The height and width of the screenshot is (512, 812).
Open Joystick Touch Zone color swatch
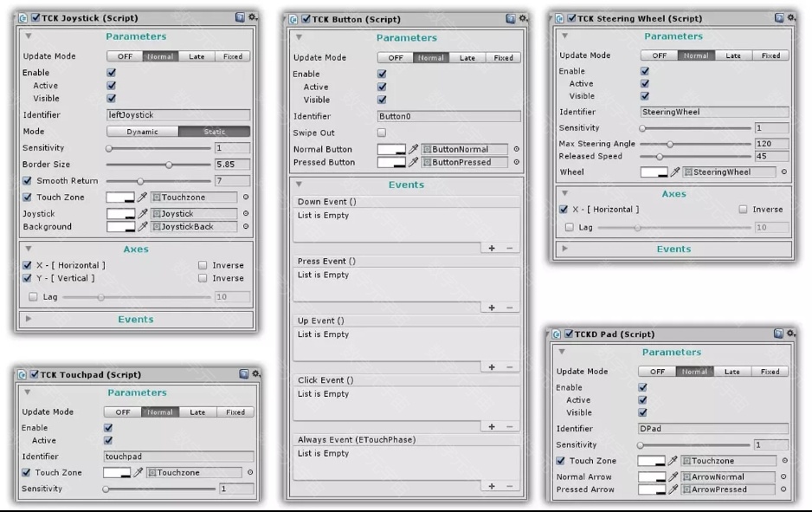tap(120, 197)
